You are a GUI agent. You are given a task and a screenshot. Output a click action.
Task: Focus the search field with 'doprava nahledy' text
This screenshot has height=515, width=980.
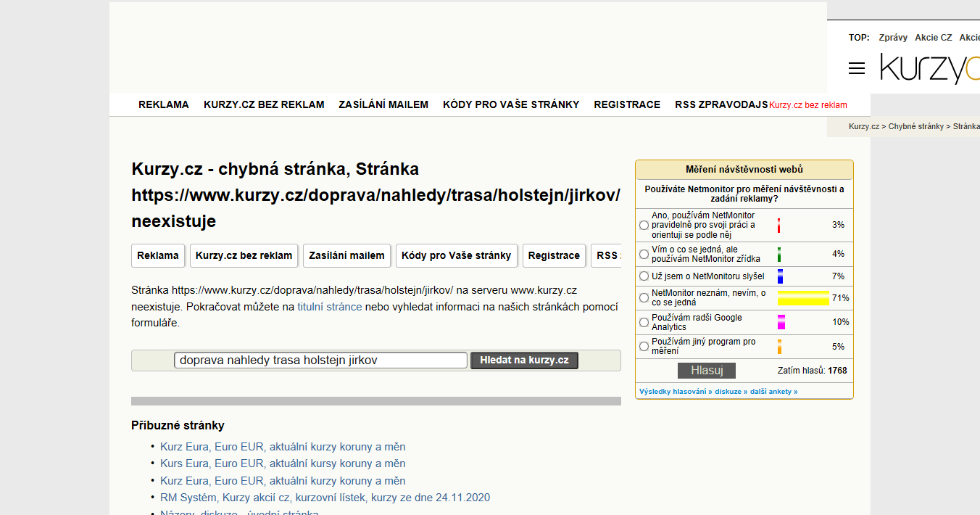pyautogui.click(x=320, y=360)
